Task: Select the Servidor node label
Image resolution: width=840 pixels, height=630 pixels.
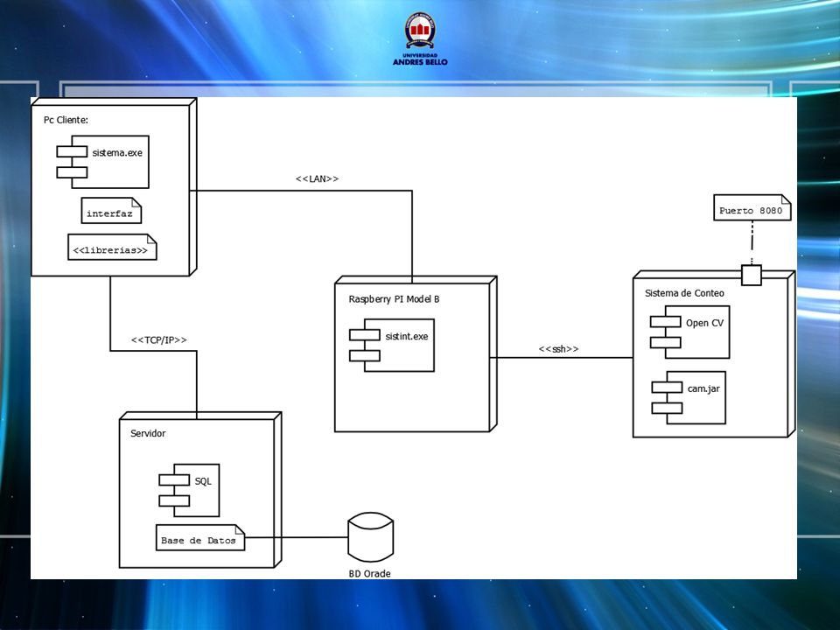Action: click(148, 433)
